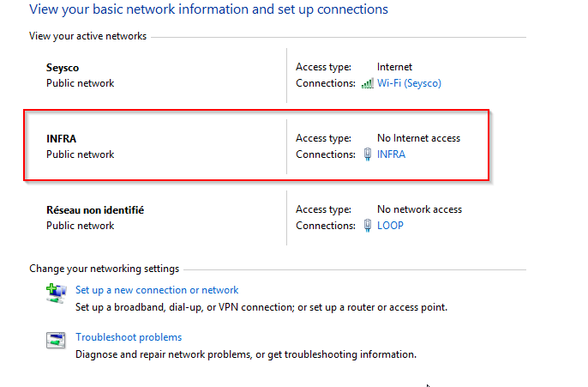Click Public network under Seysco
This screenshot has height=387, width=588.
[80, 83]
